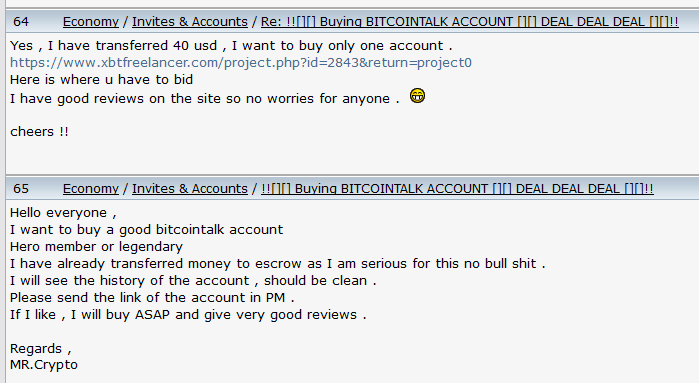The width and height of the screenshot is (699, 383).
Task: Click 'I have good reviews on the site' line
Action: [205, 99]
